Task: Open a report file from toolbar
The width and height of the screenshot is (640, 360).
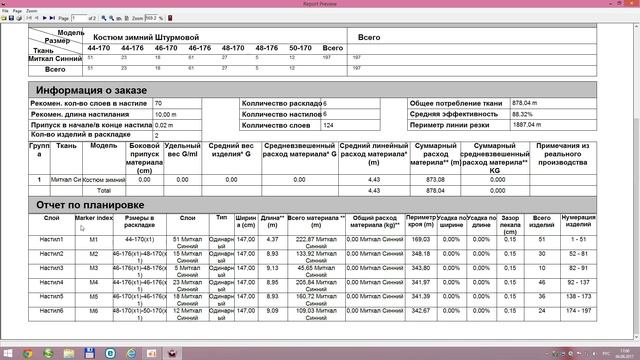Action: pyautogui.click(x=4, y=18)
